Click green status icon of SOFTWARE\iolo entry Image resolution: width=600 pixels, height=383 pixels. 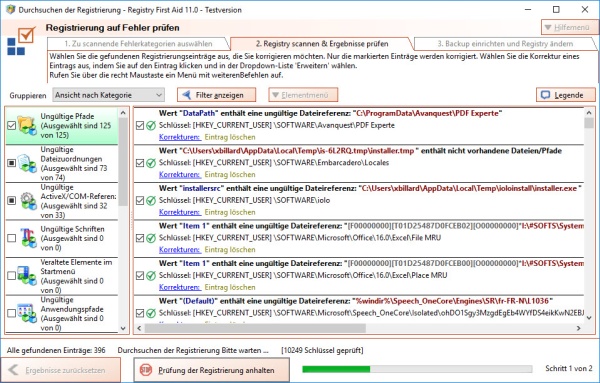click(x=151, y=200)
